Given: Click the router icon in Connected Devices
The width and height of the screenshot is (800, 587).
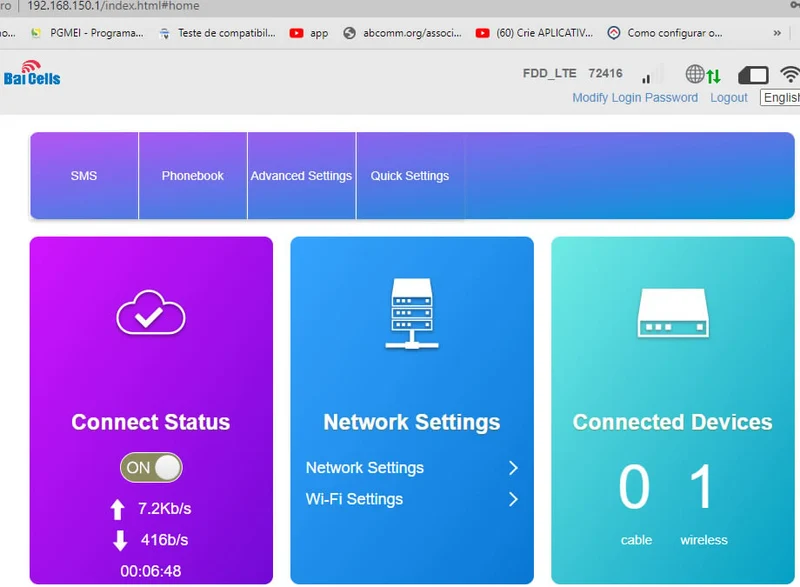Looking at the screenshot, I should click(x=673, y=313).
